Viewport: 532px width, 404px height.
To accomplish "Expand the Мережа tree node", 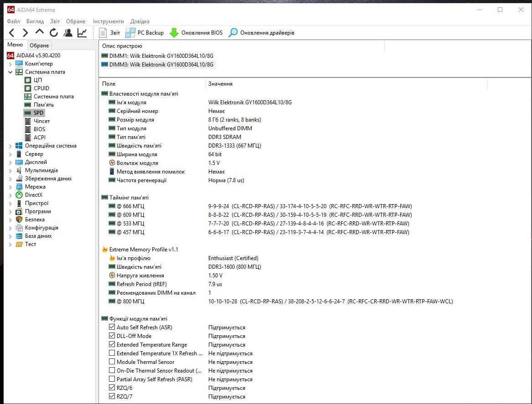I will point(10,187).
